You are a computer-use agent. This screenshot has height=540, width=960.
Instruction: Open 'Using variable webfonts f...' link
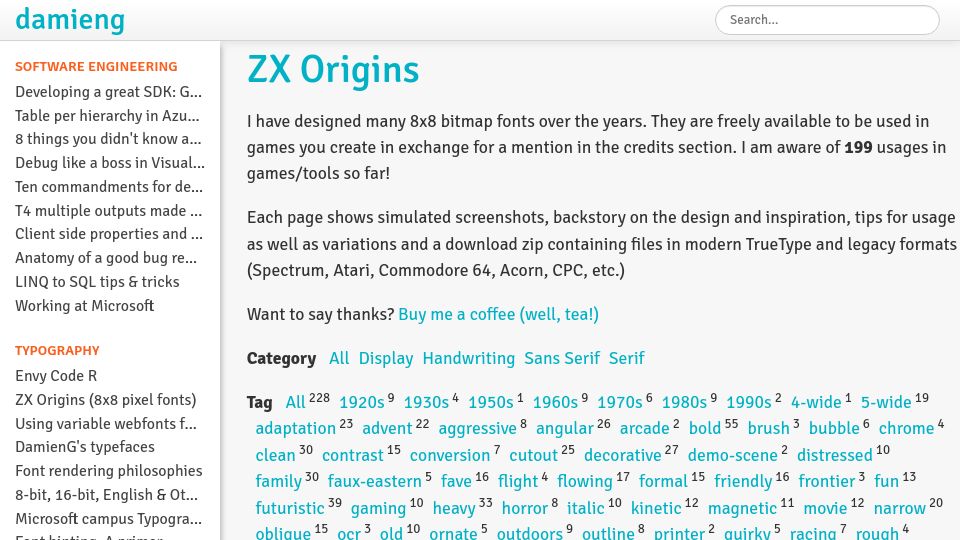pyautogui.click(x=106, y=424)
